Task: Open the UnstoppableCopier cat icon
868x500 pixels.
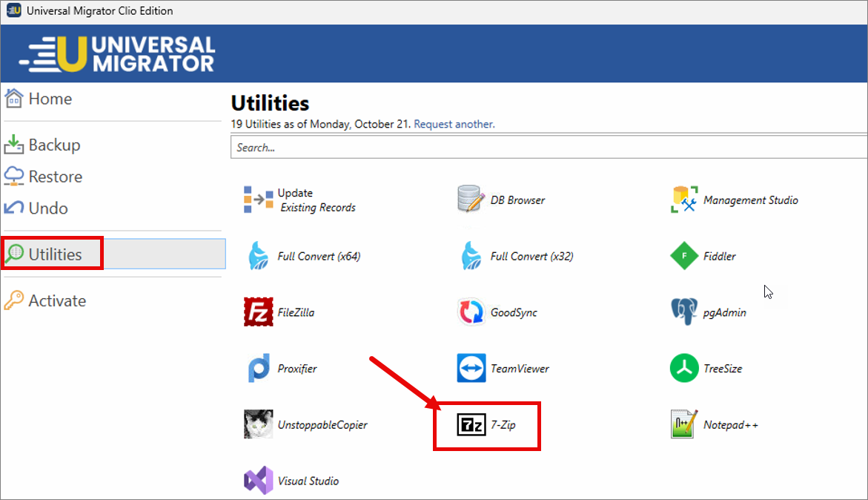Action: (259, 424)
